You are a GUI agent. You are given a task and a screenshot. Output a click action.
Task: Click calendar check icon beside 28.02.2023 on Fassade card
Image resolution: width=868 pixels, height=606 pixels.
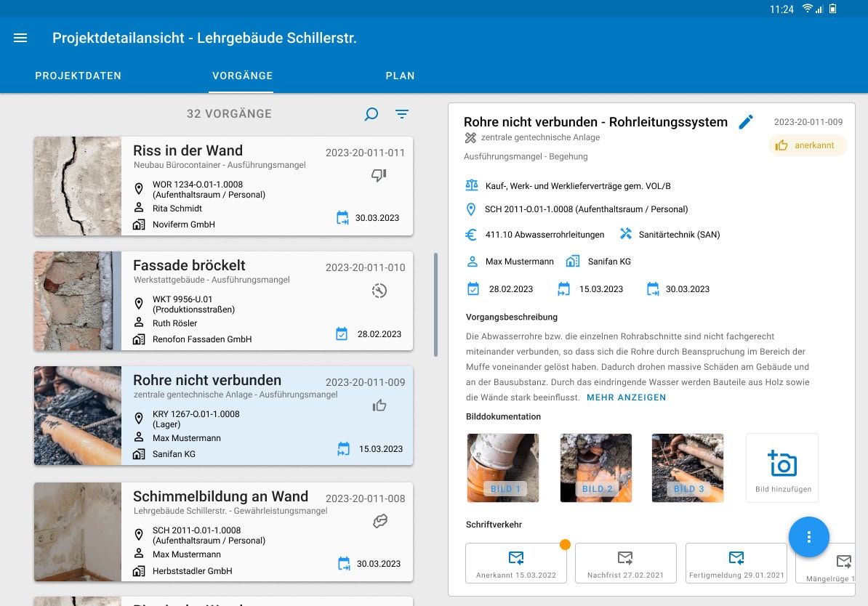(342, 334)
